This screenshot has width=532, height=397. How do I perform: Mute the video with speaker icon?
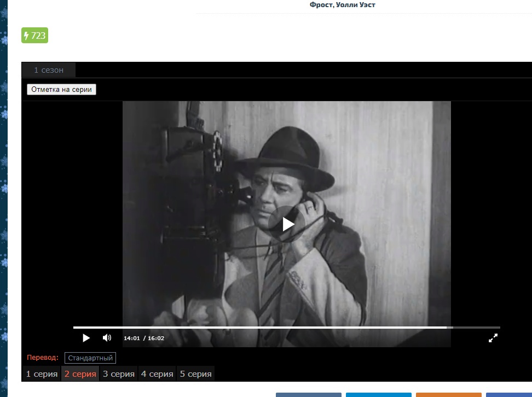tap(107, 338)
